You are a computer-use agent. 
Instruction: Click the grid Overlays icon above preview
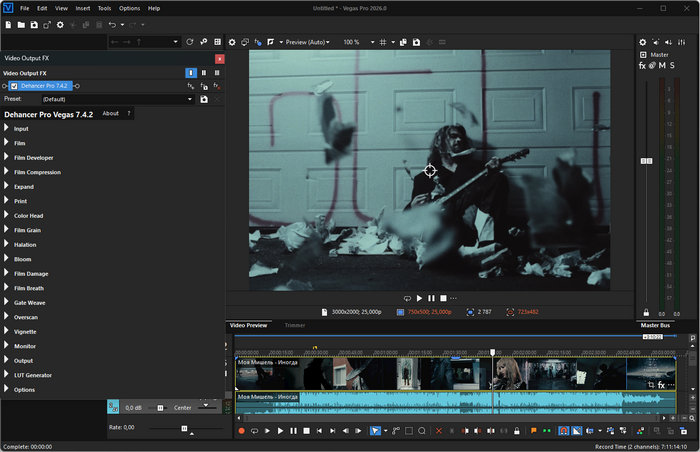coord(383,42)
